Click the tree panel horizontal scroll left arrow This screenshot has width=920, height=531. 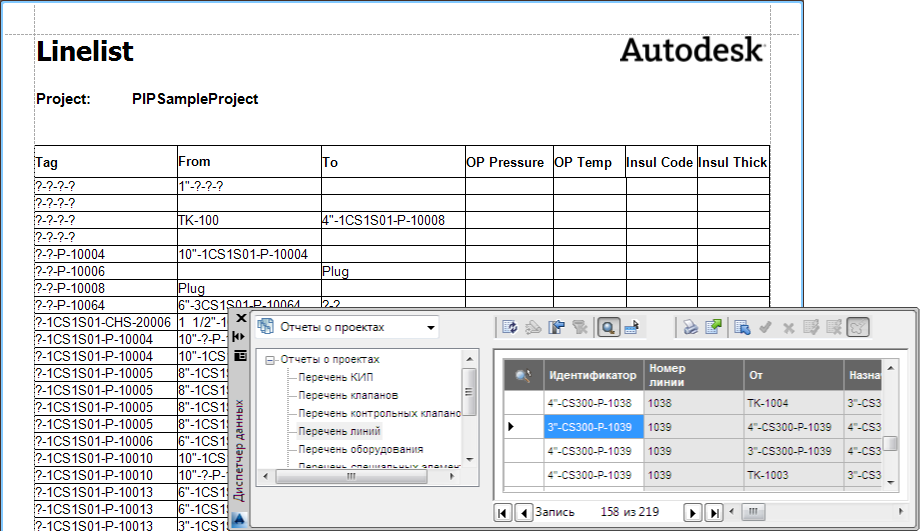coord(266,476)
